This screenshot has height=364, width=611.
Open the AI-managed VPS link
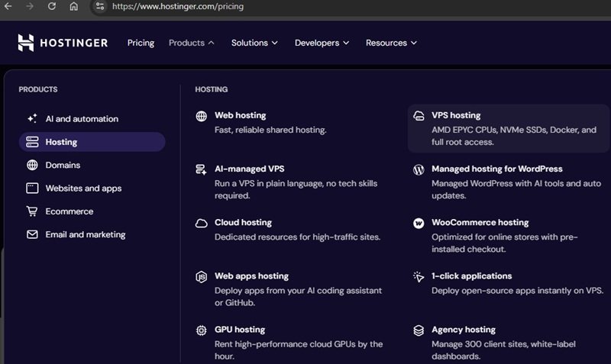point(250,169)
